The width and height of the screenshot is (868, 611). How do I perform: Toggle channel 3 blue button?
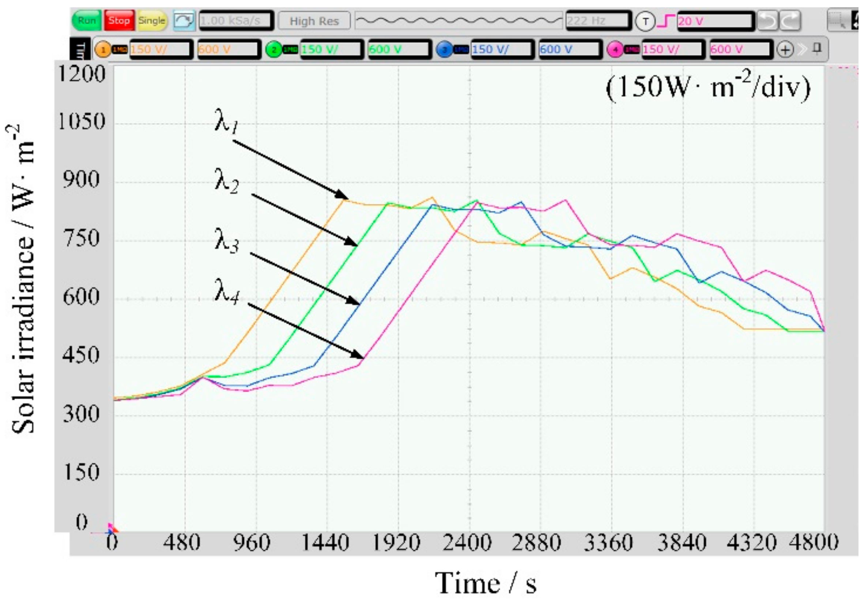tap(445, 49)
